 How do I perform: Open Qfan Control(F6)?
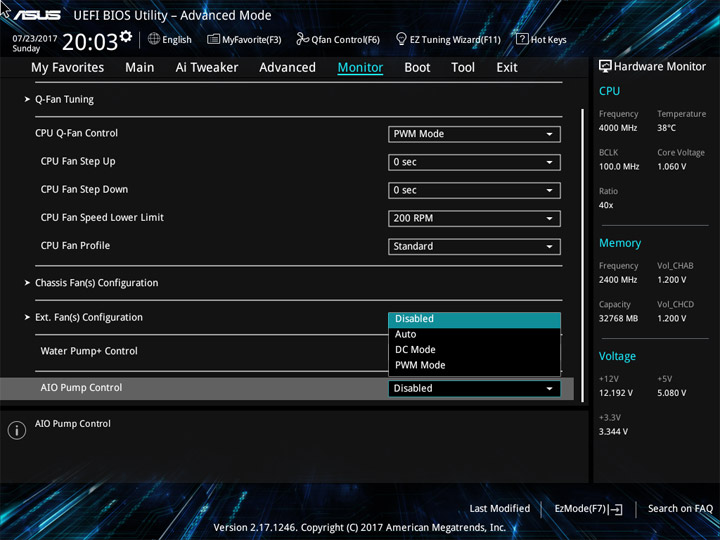338,40
